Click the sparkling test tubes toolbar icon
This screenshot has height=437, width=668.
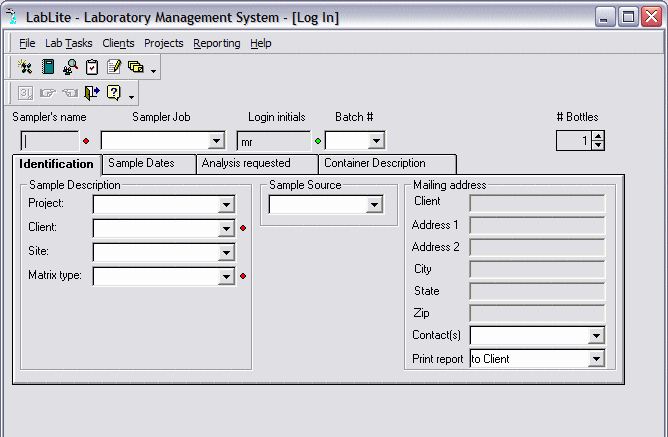pyautogui.click(x=25, y=67)
